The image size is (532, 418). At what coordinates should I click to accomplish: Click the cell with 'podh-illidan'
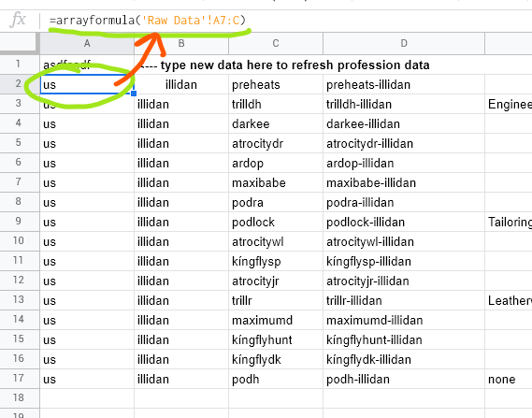404,380
